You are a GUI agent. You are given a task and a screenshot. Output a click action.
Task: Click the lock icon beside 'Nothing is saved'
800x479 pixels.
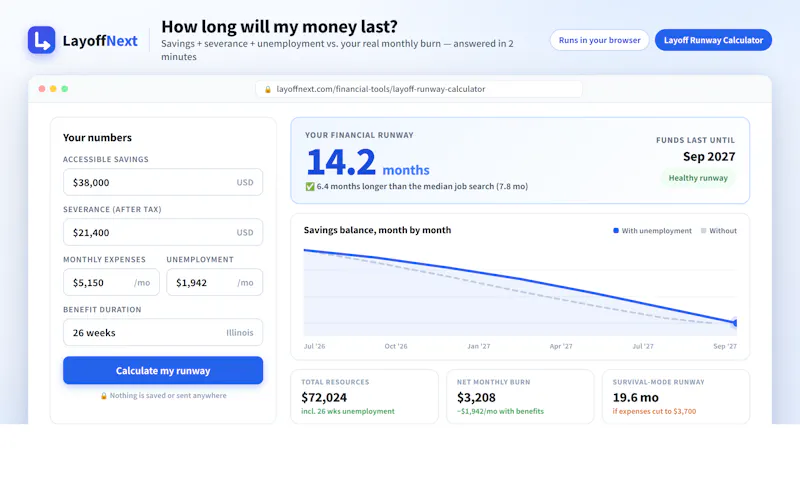click(104, 396)
